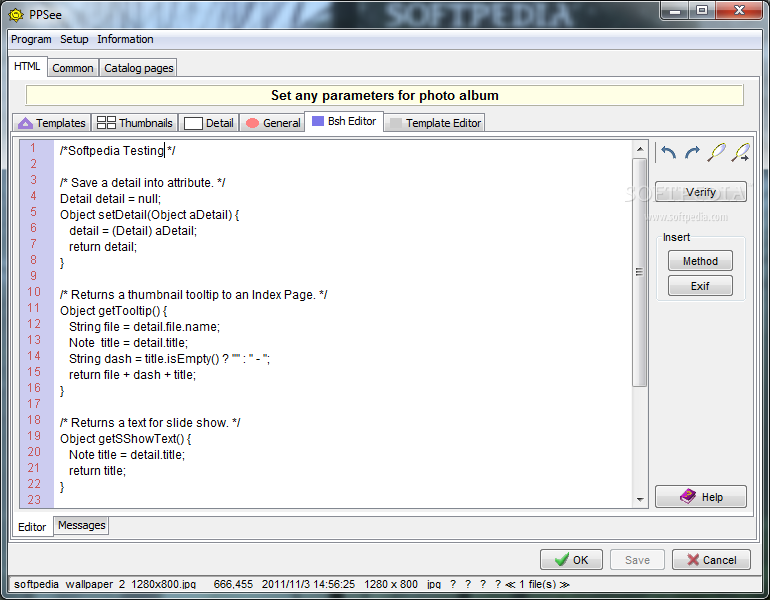Viewport: 770px width, 600px height.
Task: Open the Templates tab
Action: pos(52,123)
